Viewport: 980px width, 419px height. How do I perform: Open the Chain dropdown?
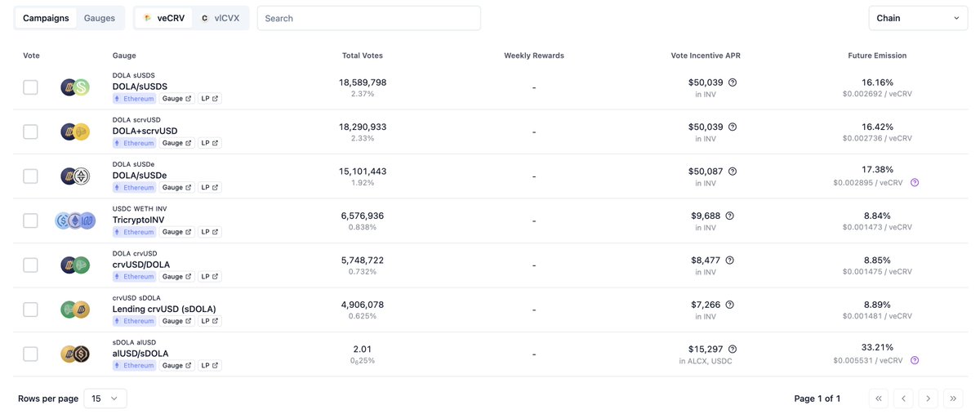tap(918, 18)
